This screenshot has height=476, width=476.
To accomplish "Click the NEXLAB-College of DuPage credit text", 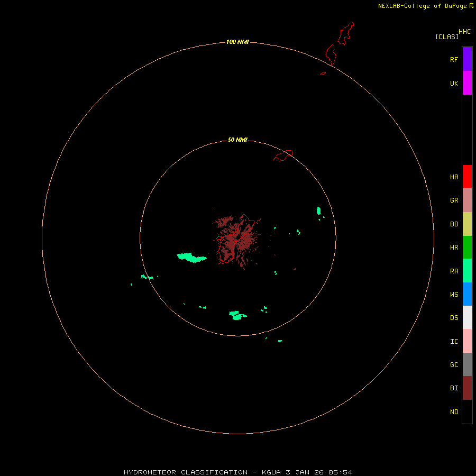I will point(422,6).
